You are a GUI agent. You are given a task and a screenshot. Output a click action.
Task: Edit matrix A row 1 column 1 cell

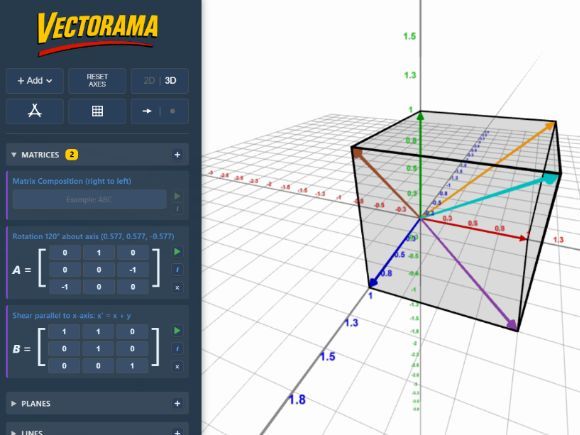point(65,253)
